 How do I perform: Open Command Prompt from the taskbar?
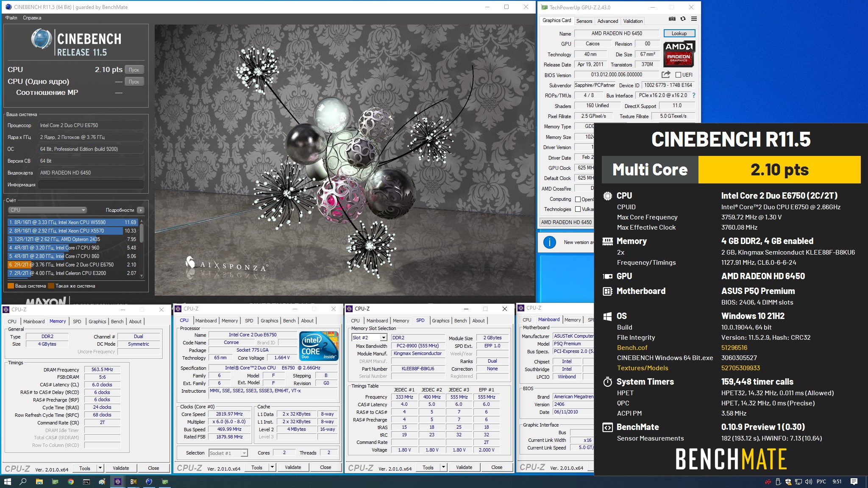86,482
